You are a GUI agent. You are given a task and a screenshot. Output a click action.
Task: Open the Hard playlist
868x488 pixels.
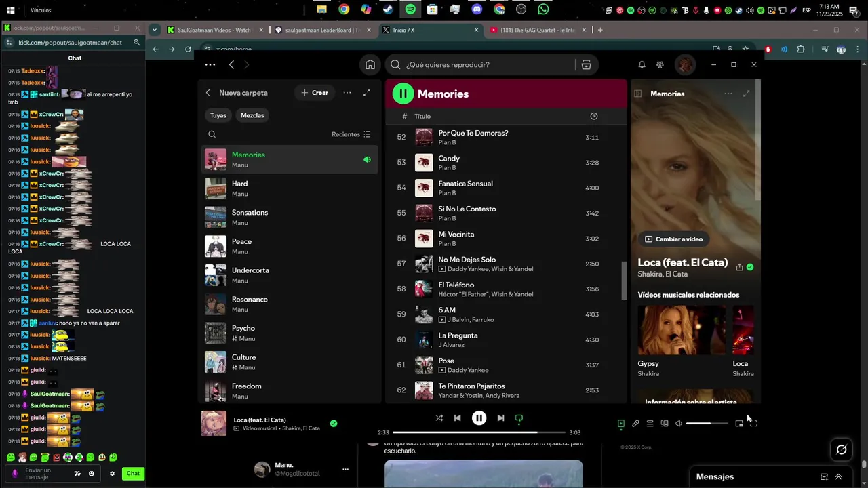click(x=290, y=188)
